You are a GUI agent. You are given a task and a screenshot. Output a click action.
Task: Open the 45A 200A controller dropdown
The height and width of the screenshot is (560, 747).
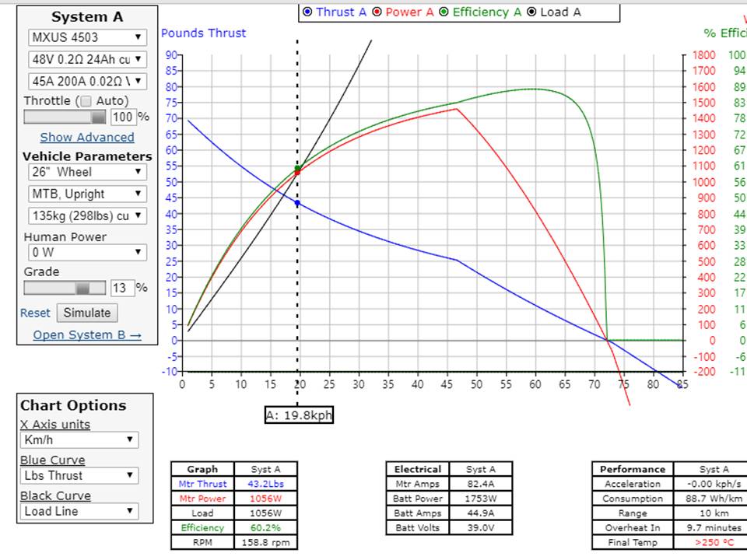tap(86, 81)
